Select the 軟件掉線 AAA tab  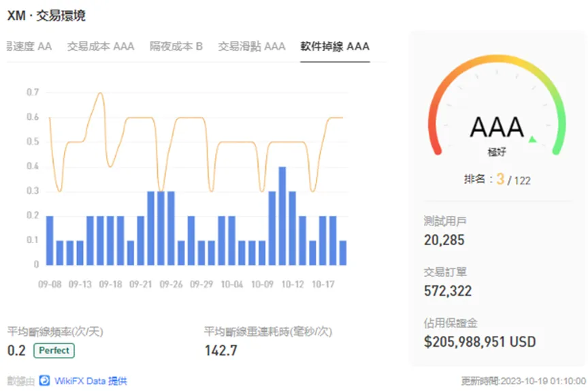click(x=335, y=46)
